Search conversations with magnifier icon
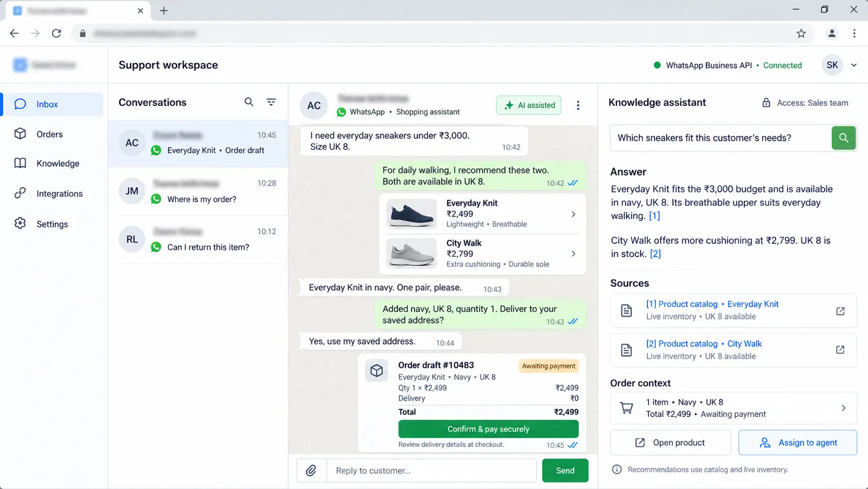The width and height of the screenshot is (868, 489). coord(249,102)
